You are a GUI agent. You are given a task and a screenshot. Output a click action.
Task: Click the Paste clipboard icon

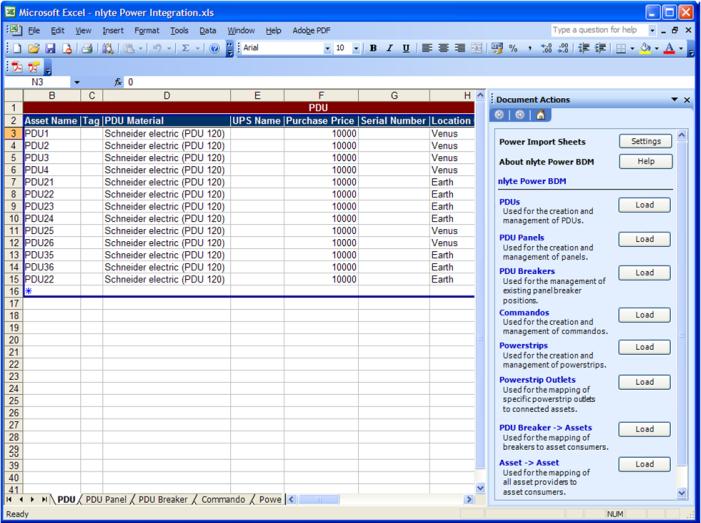click(x=129, y=48)
